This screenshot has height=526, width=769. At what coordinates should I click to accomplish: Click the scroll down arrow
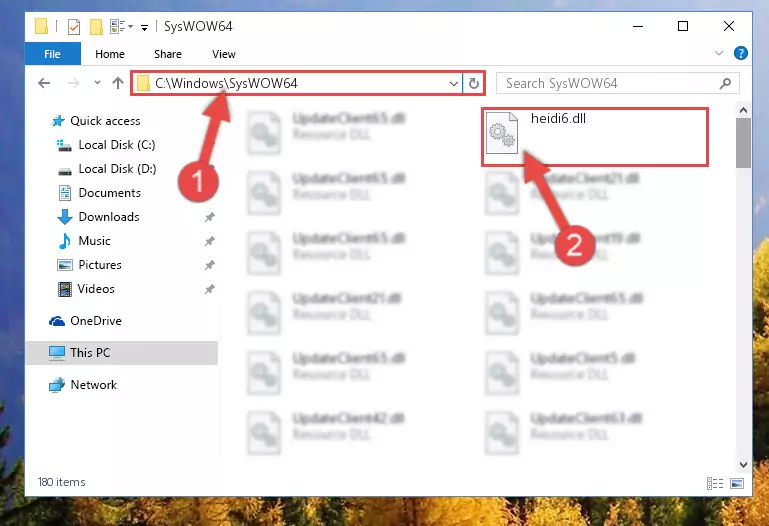point(743,464)
